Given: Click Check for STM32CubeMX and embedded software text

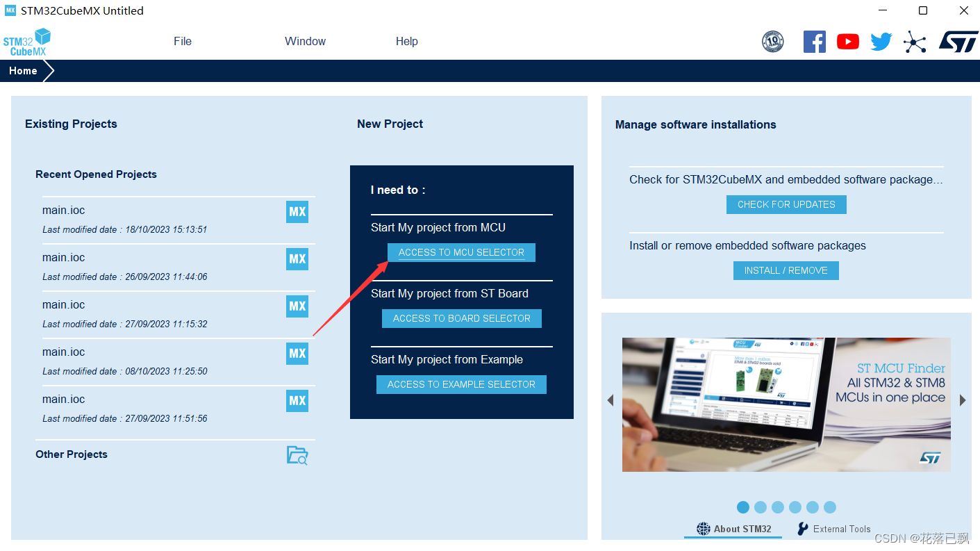Looking at the screenshot, I should click(786, 179).
